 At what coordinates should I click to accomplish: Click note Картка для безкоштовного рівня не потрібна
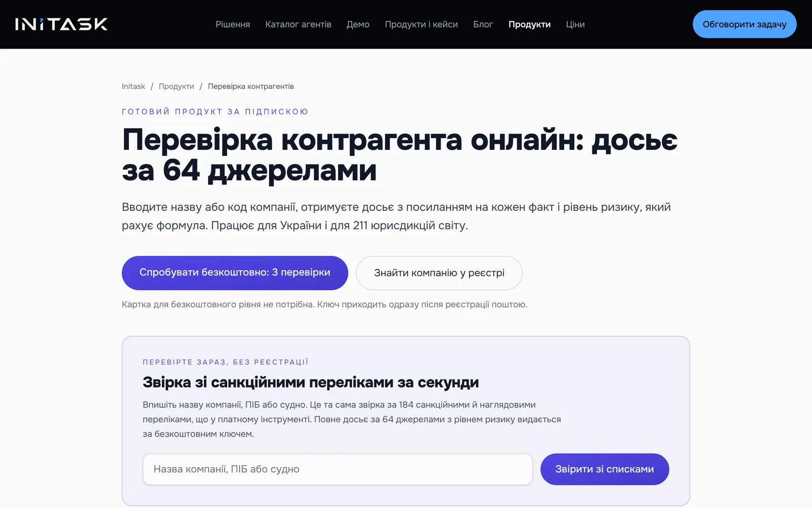[218, 304]
